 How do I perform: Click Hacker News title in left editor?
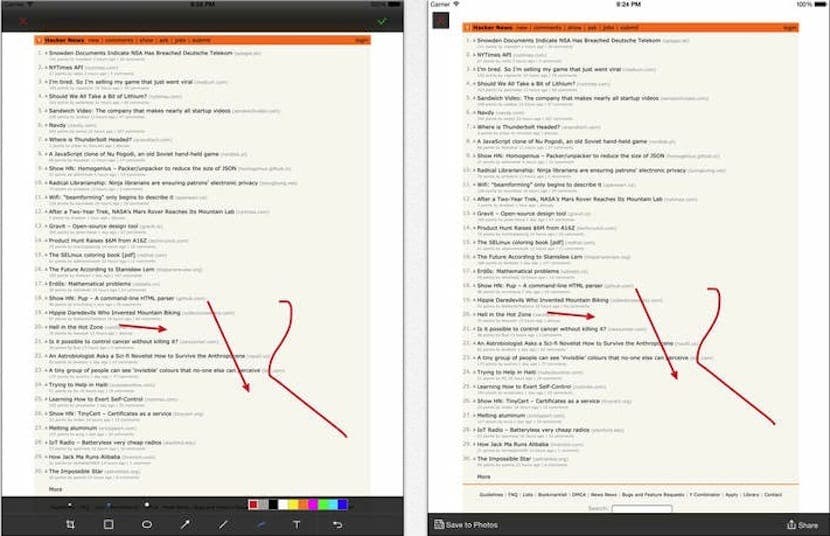65,40
